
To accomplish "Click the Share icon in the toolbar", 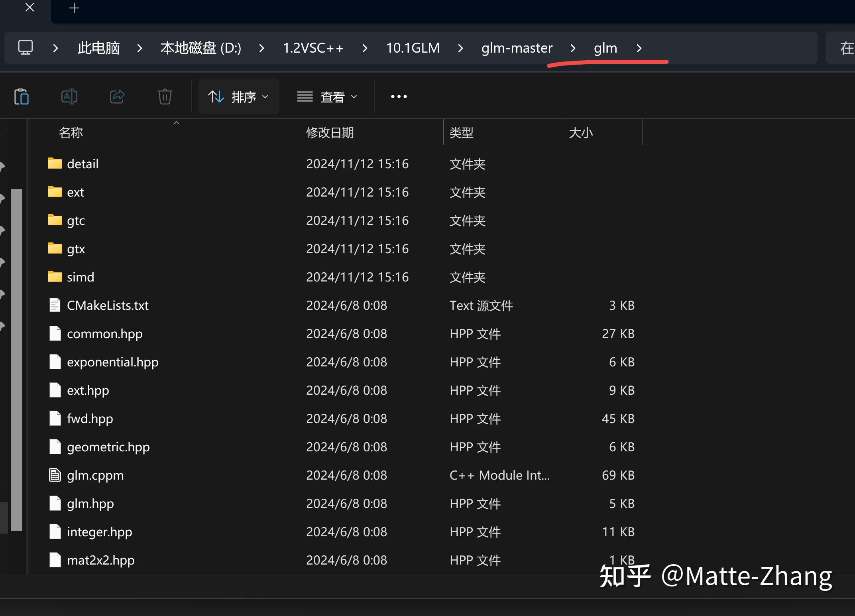I will coord(117,96).
